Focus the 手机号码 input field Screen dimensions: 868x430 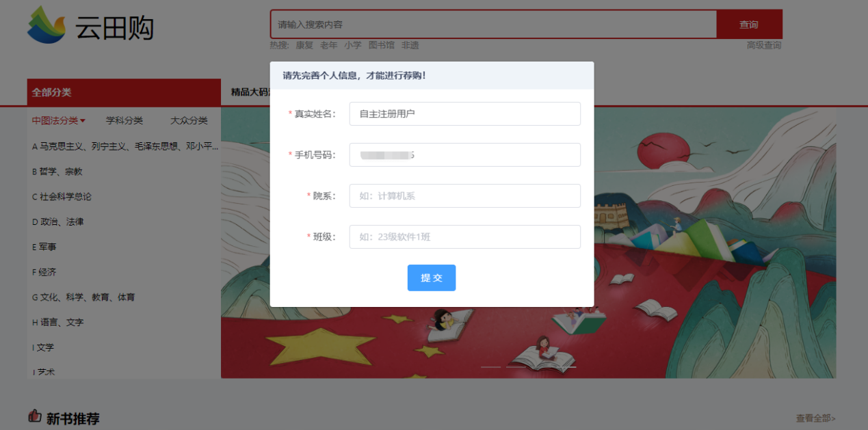465,154
